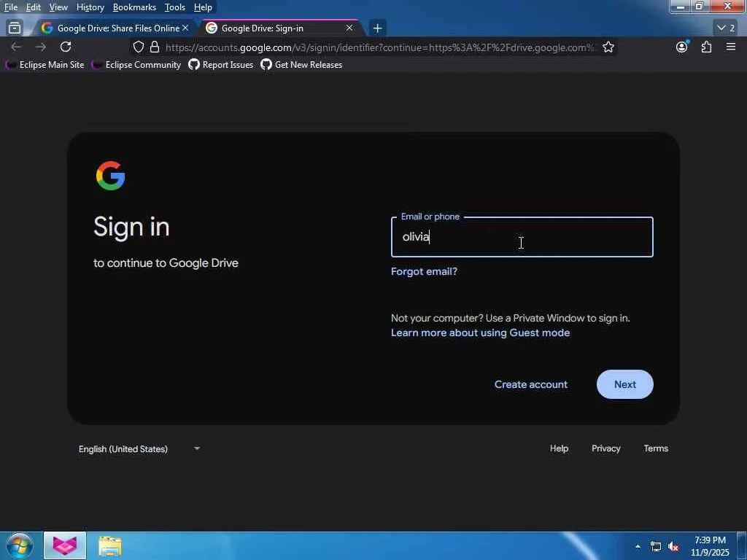Open Learn more about using Guest mode

pyautogui.click(x=480, y=332)
